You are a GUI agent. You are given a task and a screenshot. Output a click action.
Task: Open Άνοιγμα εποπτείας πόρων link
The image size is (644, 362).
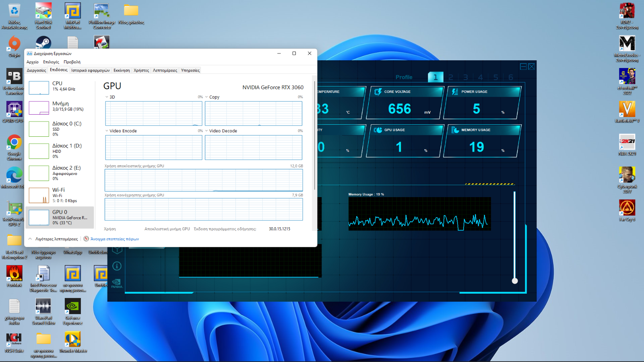coord(114,239)
